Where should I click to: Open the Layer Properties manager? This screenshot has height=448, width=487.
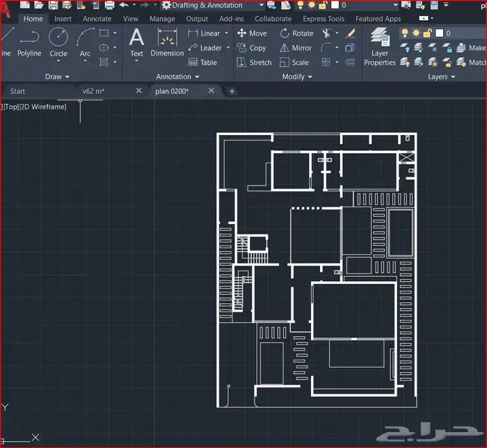coord(380,47)
